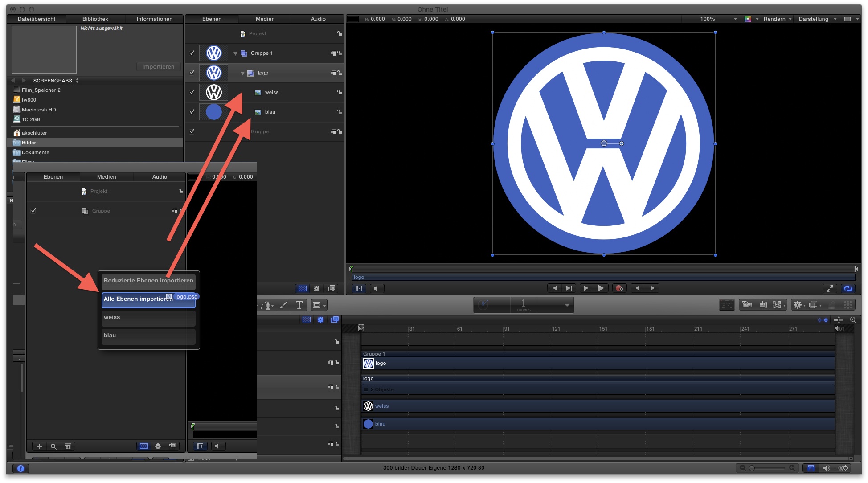
Task: Collapse the Gruppe 1 disclosure triangle
Action: tap(235, 53)
